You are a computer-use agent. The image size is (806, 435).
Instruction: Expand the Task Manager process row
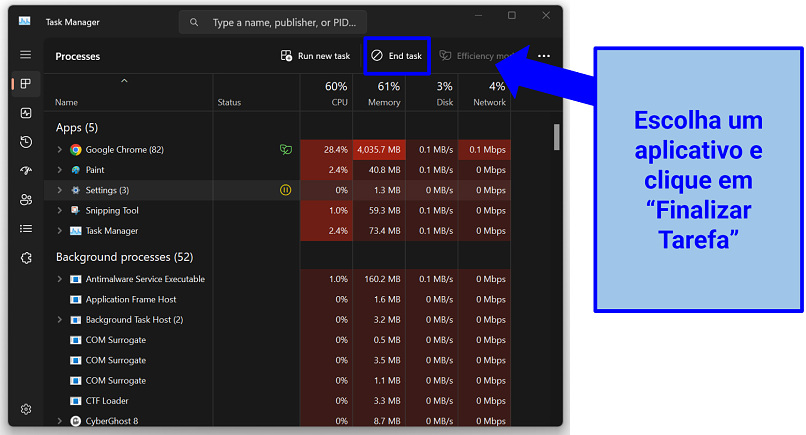click(60, 231)
